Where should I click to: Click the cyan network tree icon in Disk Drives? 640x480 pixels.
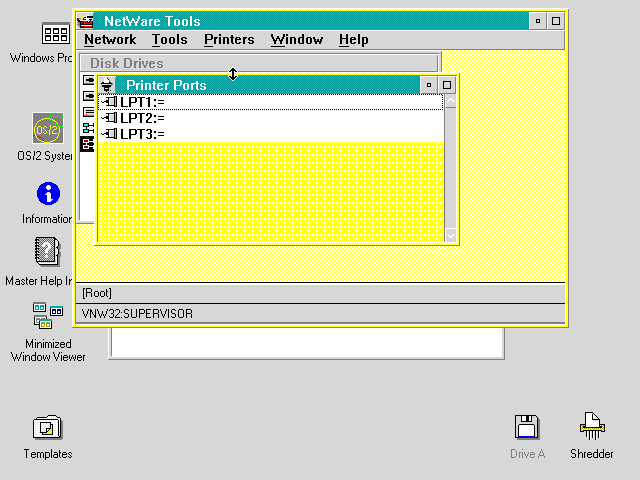tap(88, 128)
